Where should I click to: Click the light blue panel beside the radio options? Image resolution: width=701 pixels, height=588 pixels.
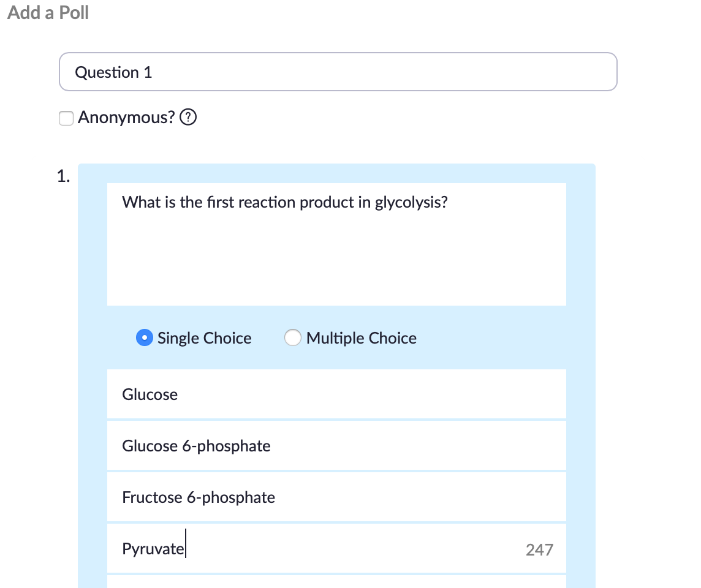[x=502, y=338]
